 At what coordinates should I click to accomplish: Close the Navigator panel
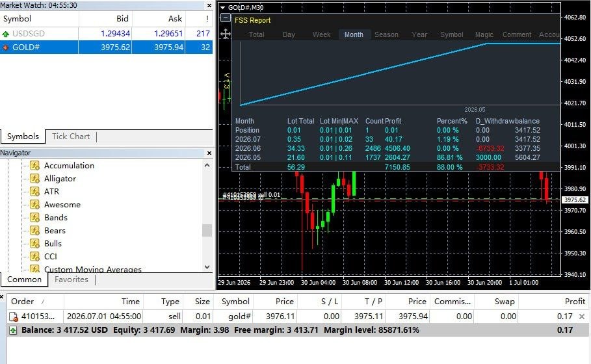[x=209, y=153]
